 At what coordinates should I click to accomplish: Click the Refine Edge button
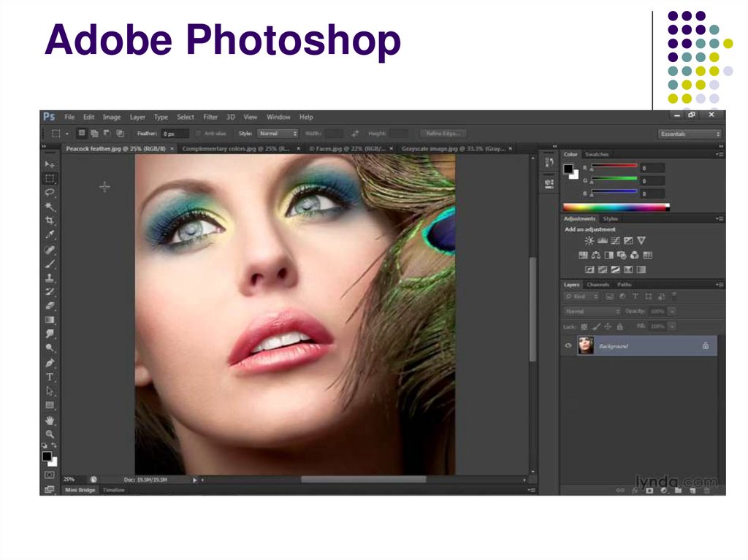pos(443,134)
